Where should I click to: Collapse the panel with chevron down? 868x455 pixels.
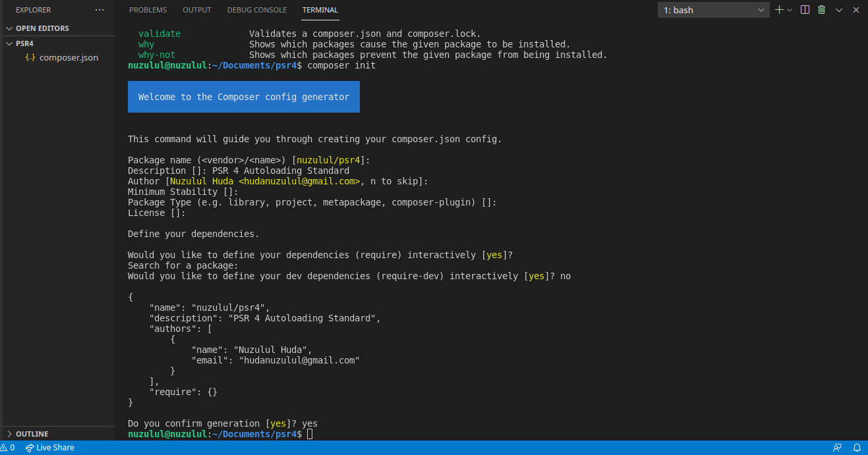click(x=839, y=10)
